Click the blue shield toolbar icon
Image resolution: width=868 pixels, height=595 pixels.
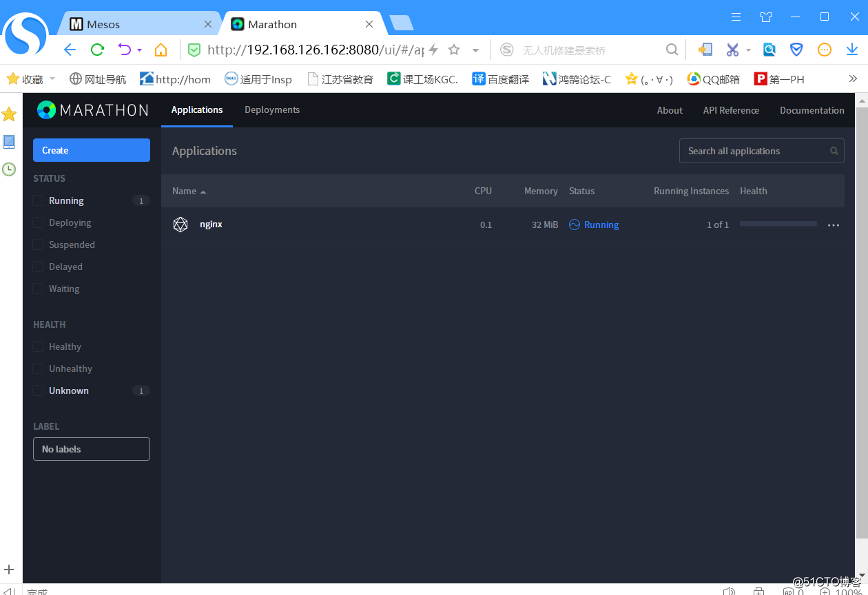(x=796, y=50)
